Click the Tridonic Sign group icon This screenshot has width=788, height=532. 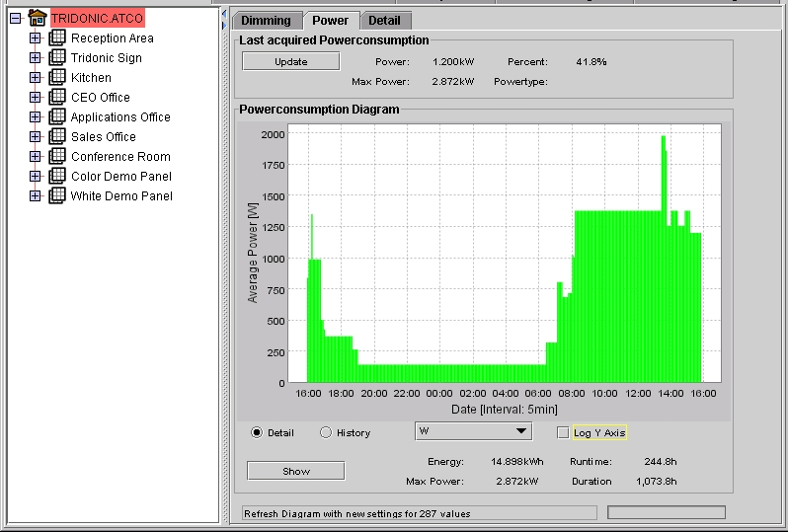57,57
